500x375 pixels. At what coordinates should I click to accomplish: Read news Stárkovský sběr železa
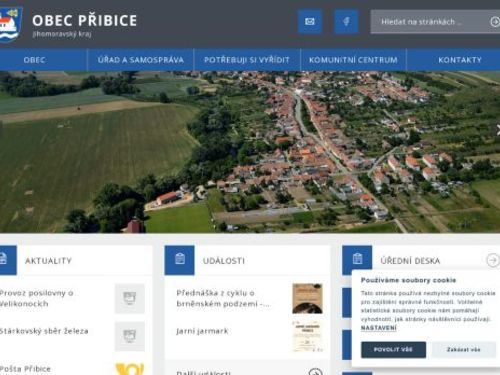coord(44,331)
